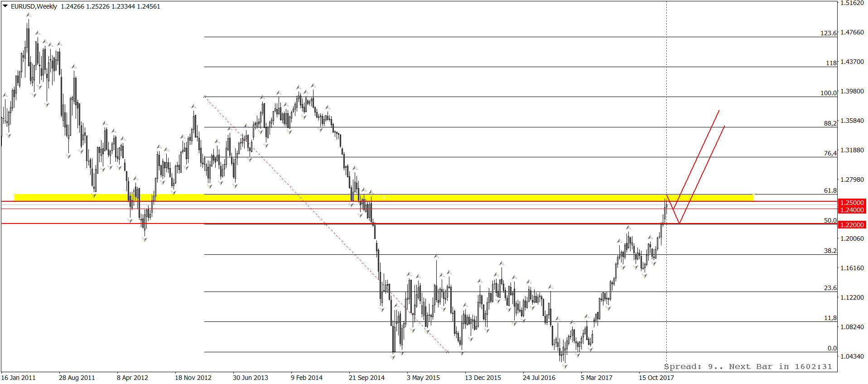Select the 1.25000 red price label
The width and height of the screenshot is (868, 384).
click(x=852, y=203)
